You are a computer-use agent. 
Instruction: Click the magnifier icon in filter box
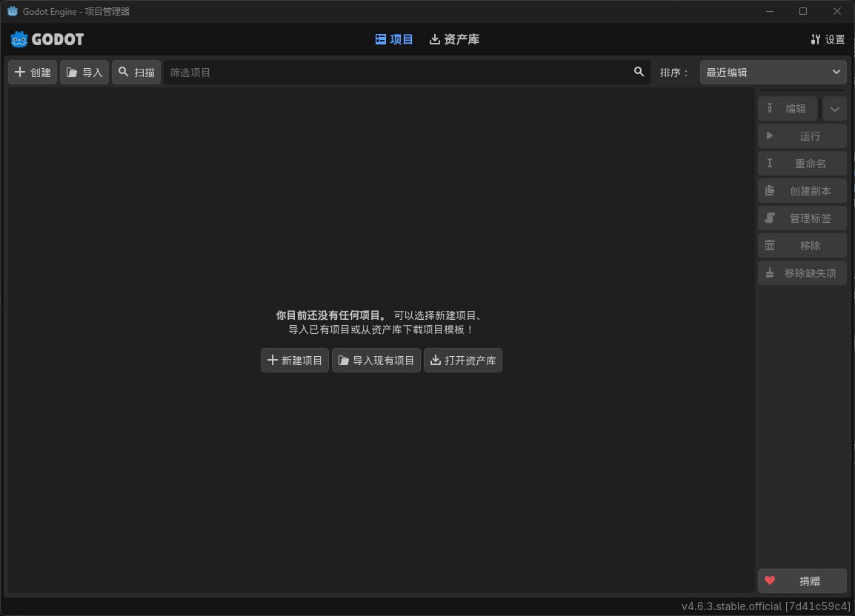point(639,72)
